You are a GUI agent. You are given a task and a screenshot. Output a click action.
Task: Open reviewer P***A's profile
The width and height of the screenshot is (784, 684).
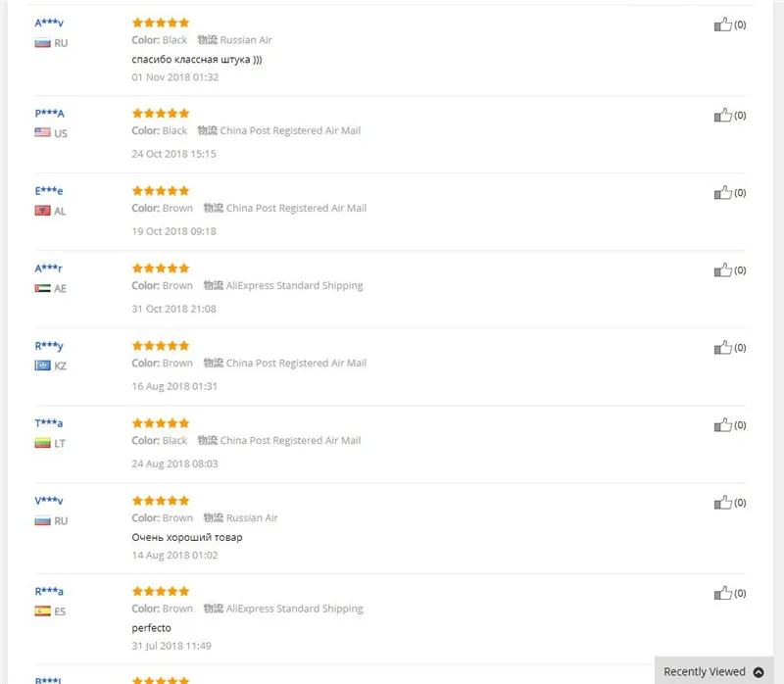[x=50, y=114]
